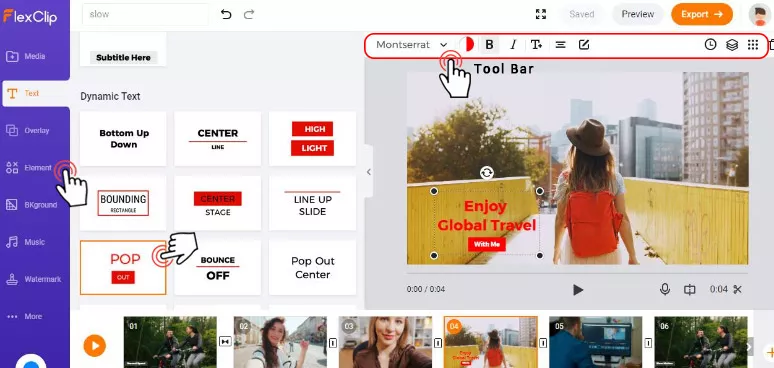Open the grid opacity icon
This screenshot has width=774, height=368.
[x=753, y=45]
